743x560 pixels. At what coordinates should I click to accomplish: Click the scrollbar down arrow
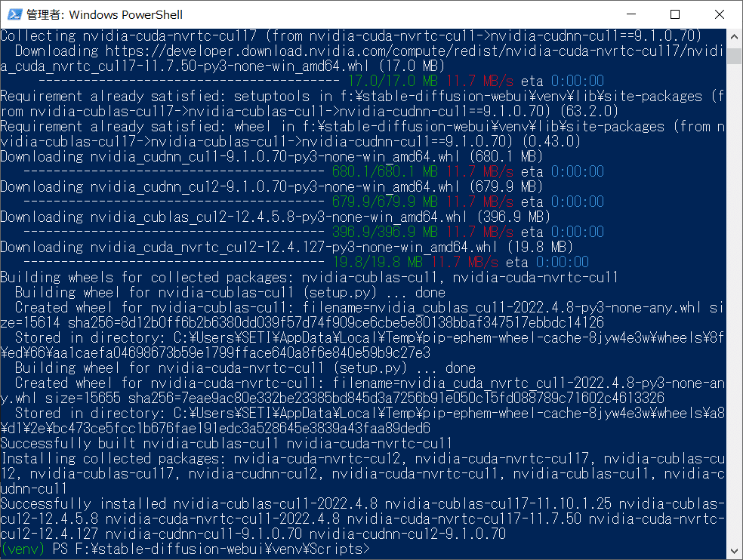click(x=734, y=552)
